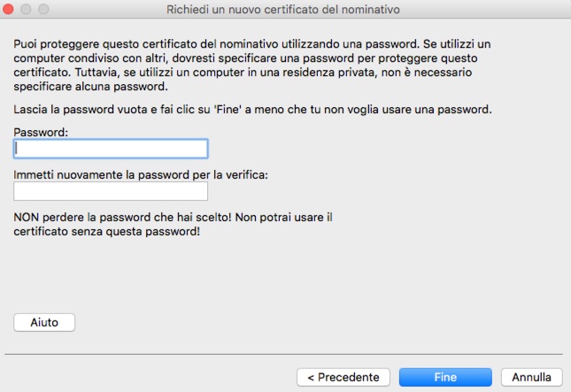Screen dimensions: 571x392
Task: Click the zoom window button in title bar
Action: pos(42,9)
